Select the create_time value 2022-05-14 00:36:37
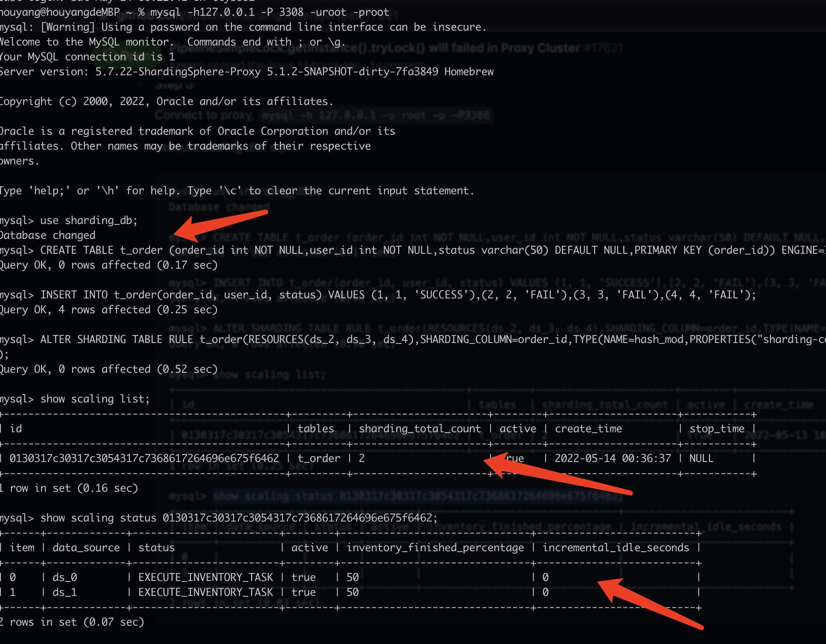Image resolution: width=826 pixels, height=644 pixels. point(612,458)
